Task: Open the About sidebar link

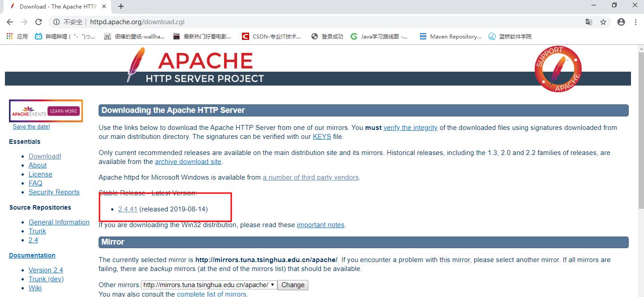Action: [38, 165]
